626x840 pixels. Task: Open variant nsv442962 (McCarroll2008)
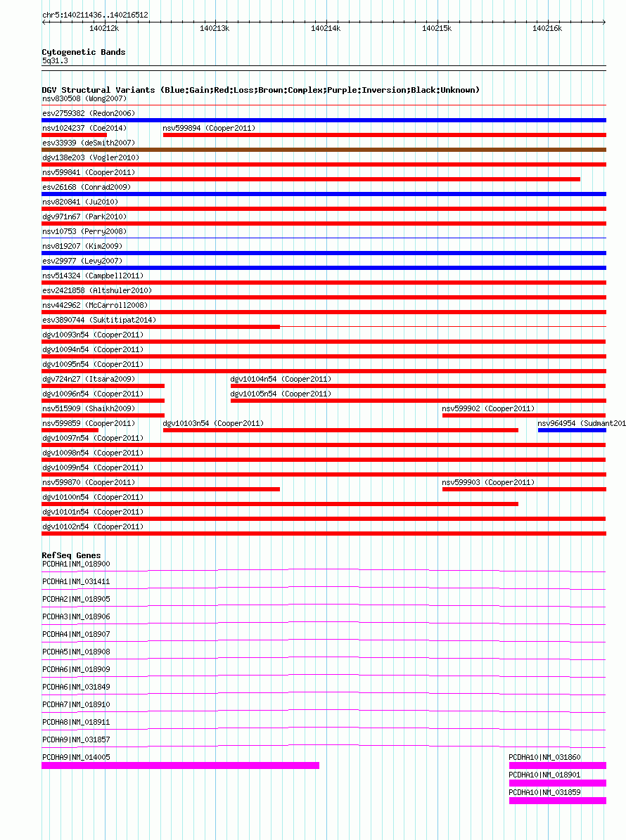(96, 305)
